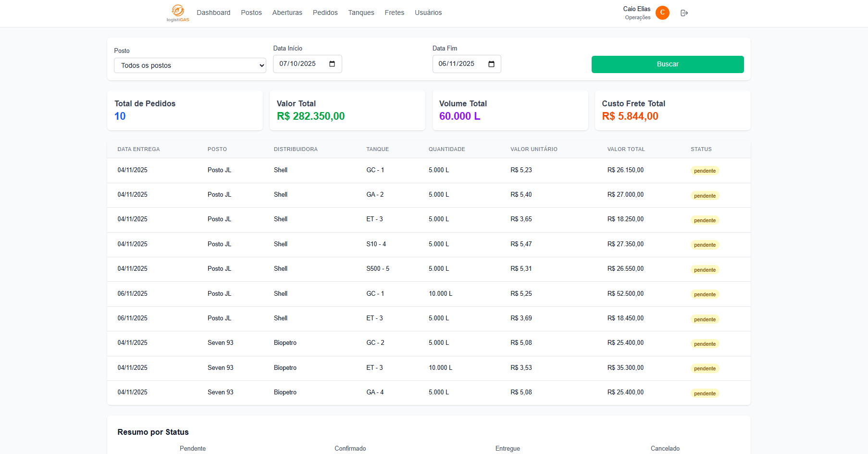This screenshot has width=868, height=454.
Task: Click the orange user avatar circle
Action: pyautogui.click(x=662, y=13)
